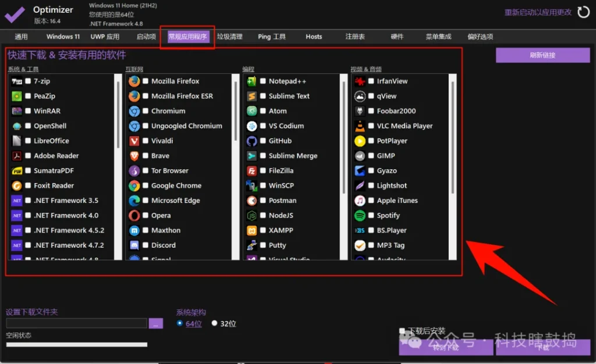Open the 通用 tab
596x364 pixels.
tap(22, 37)
